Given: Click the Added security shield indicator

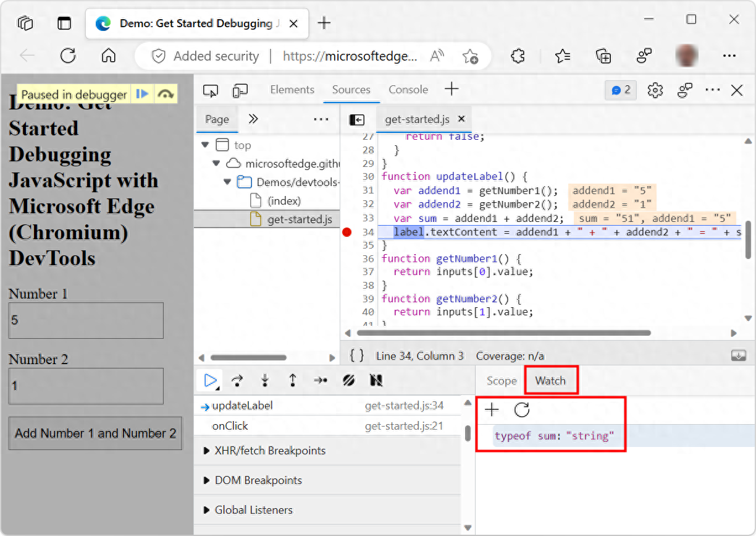Looking at the screenshot, I should tap(205, 56).
